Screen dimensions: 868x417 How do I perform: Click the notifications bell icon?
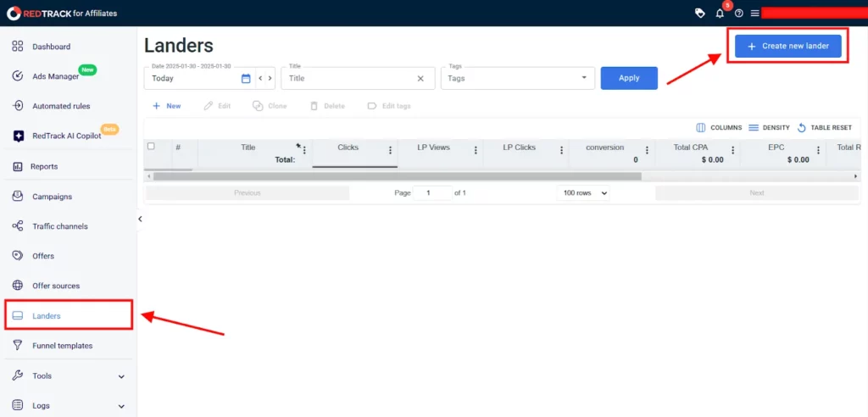tap(720, 14)
